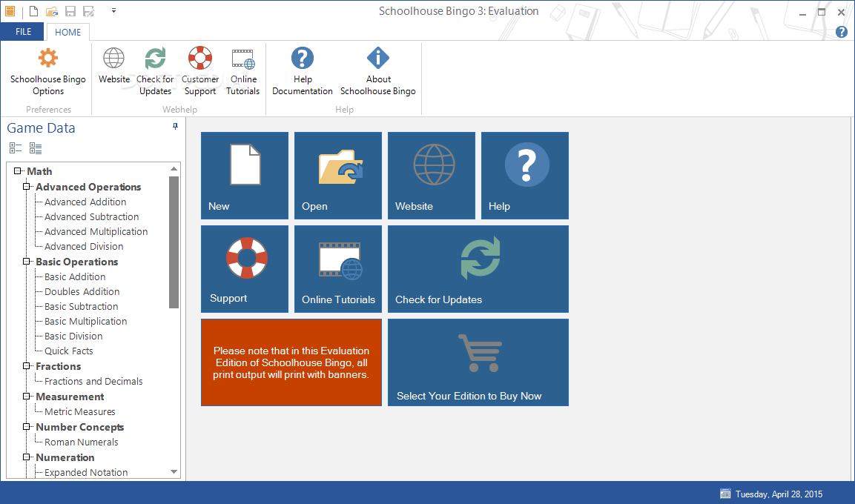
Task: Select Basic Addition in tree
Action: tap(75, 276)
